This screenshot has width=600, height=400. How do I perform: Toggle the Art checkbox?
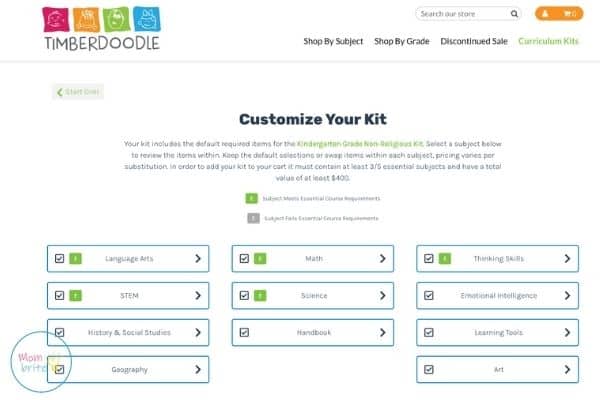click(x=429, y=369)
